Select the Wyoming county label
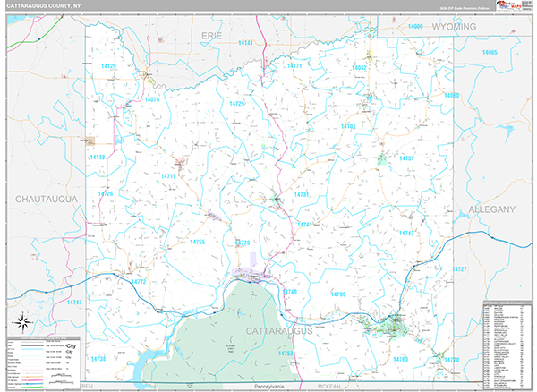This screenshot has height=392, width=537. (x=455, y=28)
